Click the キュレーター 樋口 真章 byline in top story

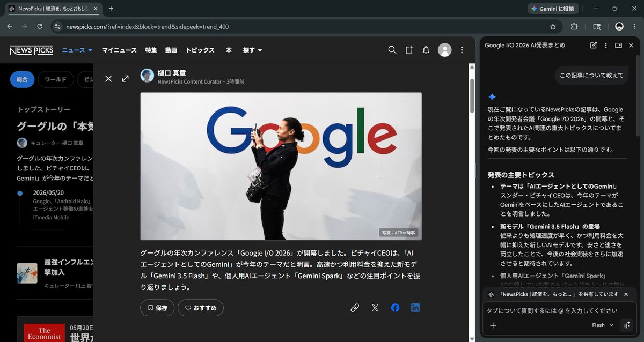[x=57, y=143]
